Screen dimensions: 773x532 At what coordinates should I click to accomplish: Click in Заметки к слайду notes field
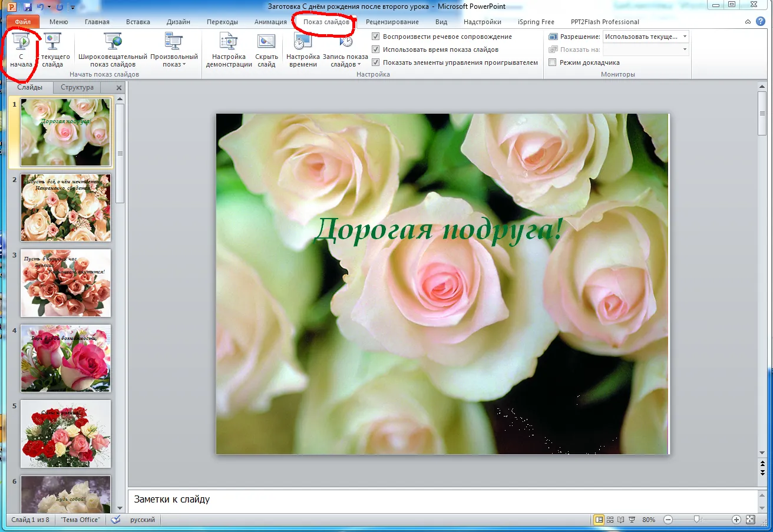click(442, 500)
